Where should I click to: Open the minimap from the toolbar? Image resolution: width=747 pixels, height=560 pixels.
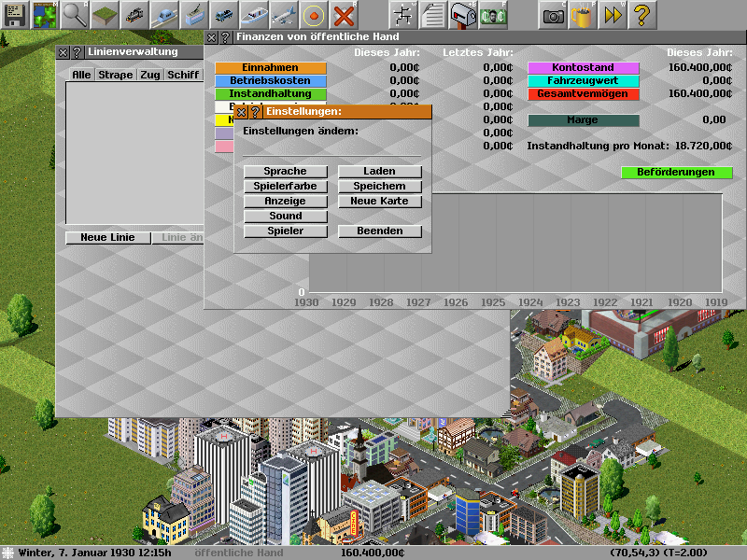(x=45, y=14)
